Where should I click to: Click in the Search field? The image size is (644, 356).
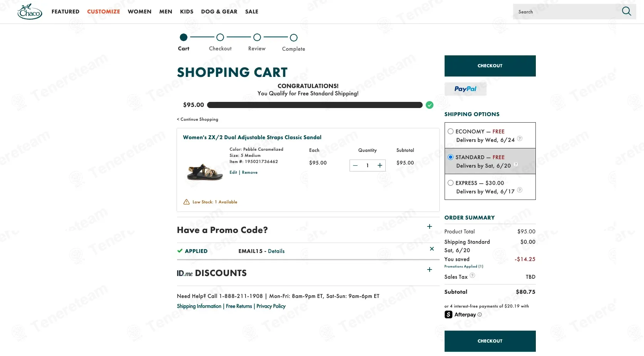567,12
